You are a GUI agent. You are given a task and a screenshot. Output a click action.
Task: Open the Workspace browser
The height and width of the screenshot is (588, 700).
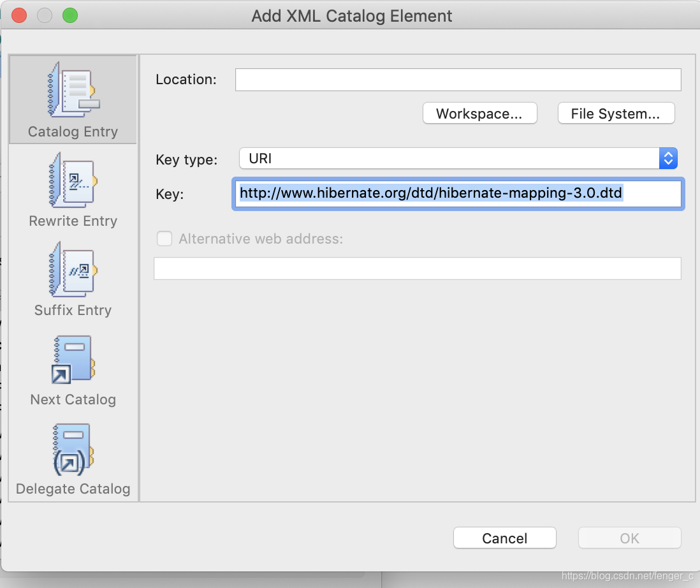(x=479, y=114)
